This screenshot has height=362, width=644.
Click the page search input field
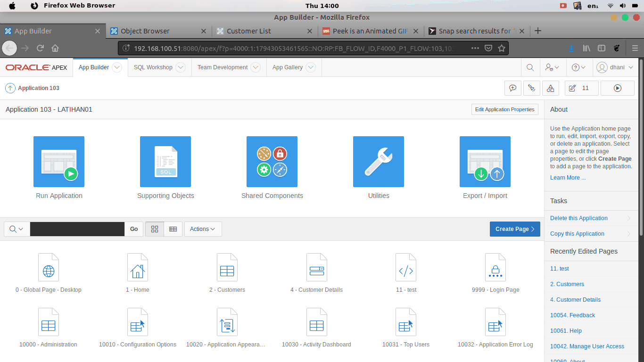(77, 229)
